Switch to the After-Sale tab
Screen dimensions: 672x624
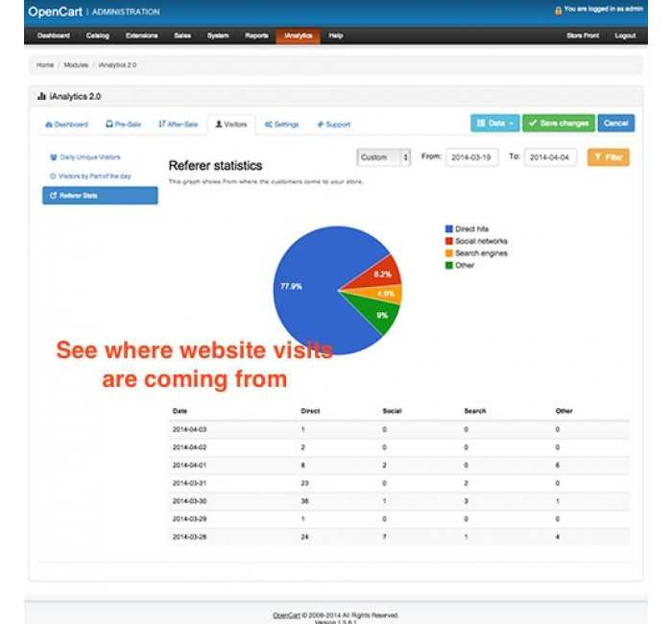[178, 124]
